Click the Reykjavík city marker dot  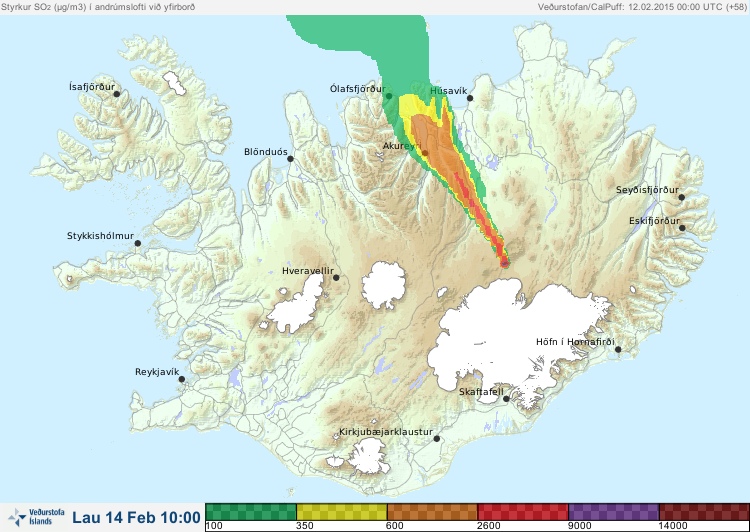point(182,379)
